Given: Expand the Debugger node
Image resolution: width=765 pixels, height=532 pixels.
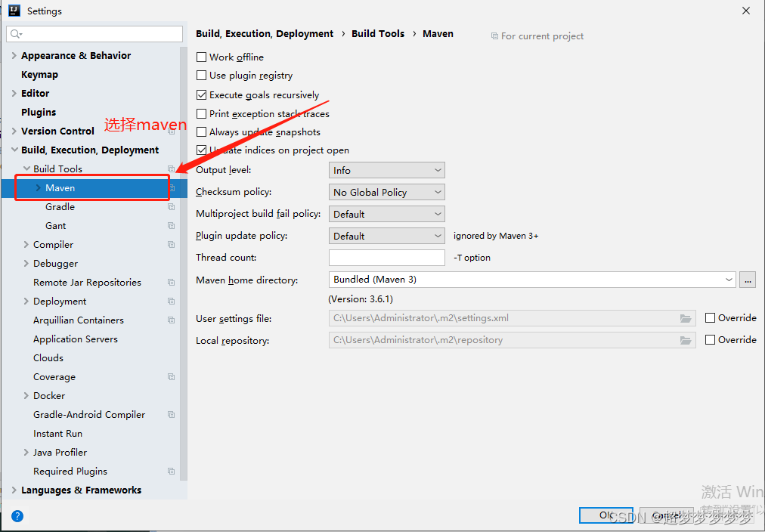Looking at the screenshot, I should tap(26, 263).
